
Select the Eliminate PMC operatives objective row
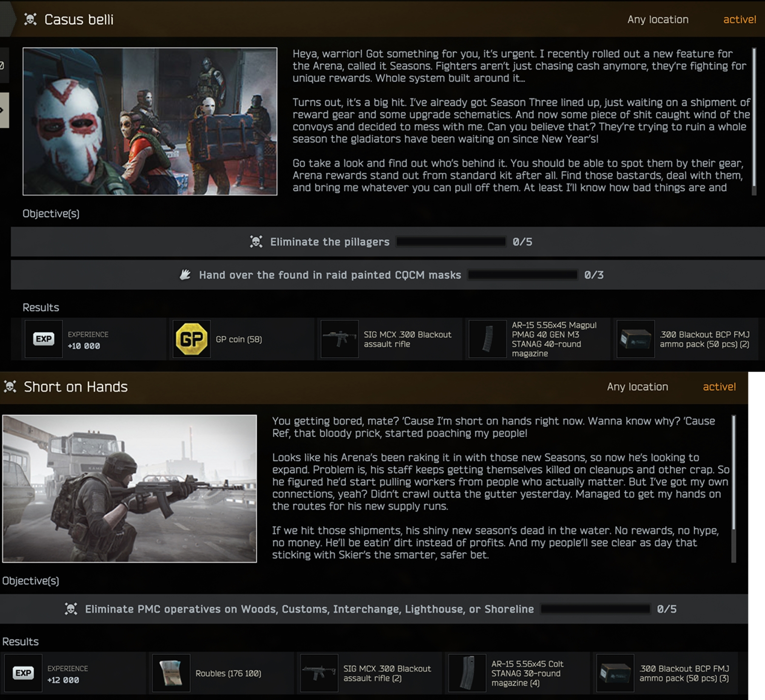click(374, 609)
